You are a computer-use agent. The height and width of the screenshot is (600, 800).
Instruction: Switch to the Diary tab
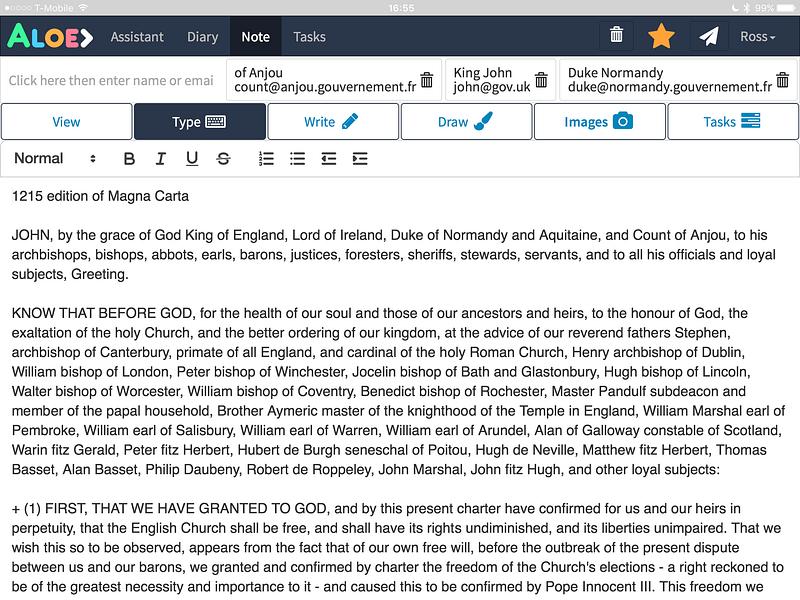click(203, 37)
